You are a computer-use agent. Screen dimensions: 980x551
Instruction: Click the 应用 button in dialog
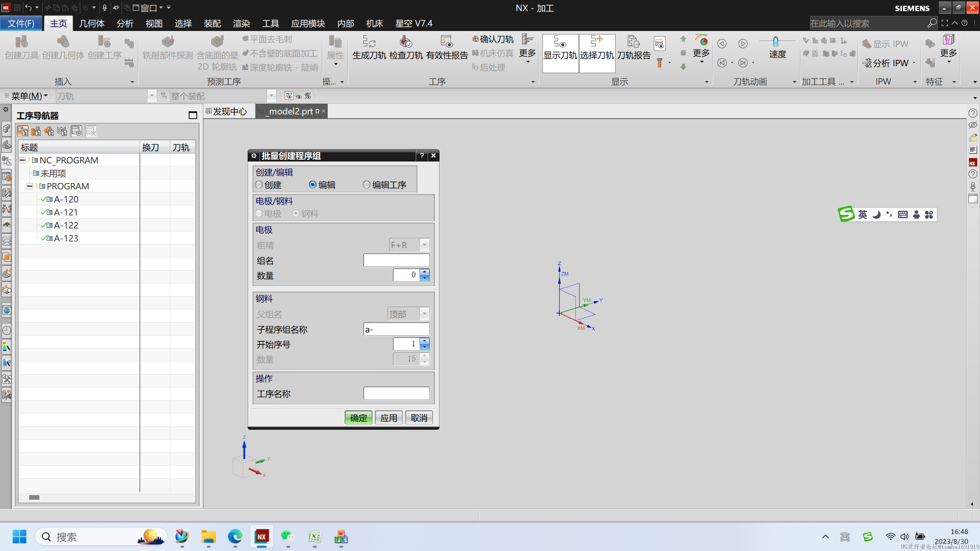[389, 418]
